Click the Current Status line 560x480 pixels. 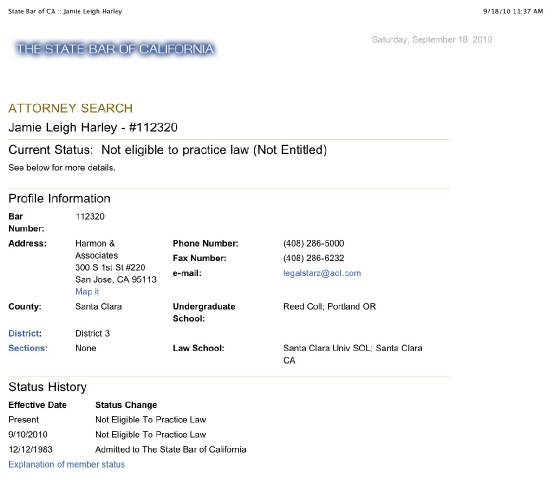168,150
